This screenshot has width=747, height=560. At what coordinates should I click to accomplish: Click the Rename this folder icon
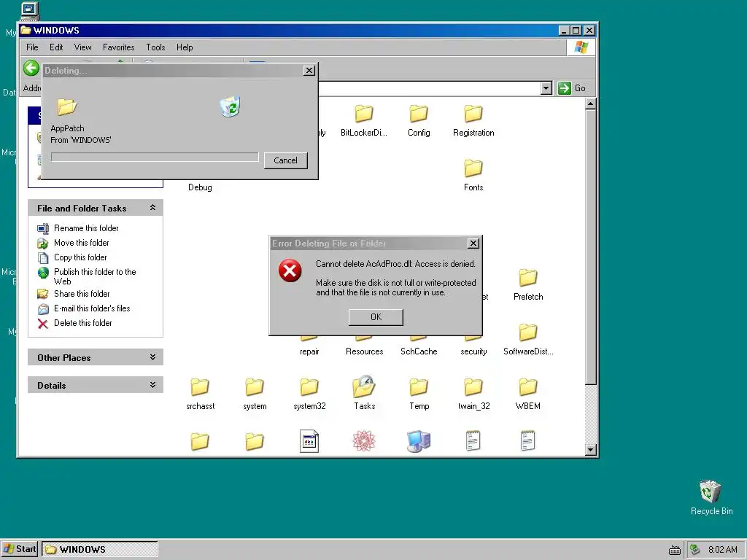coord(43,228)
